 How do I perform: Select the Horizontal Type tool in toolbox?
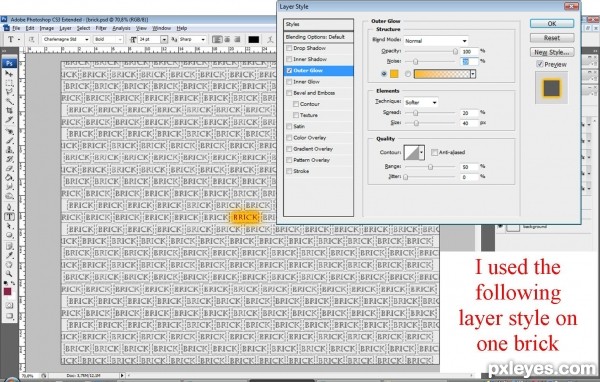(x=9, y=217)
